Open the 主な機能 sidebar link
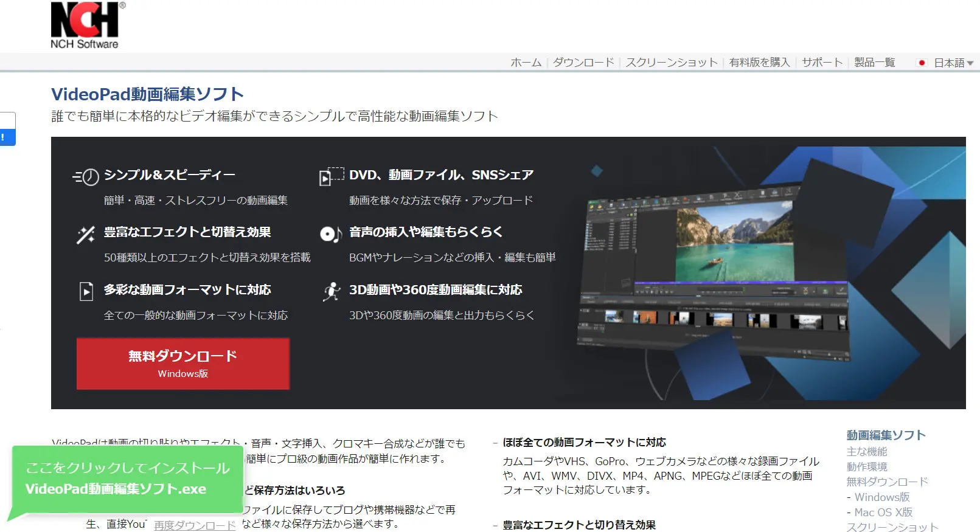 pos(867,452)
